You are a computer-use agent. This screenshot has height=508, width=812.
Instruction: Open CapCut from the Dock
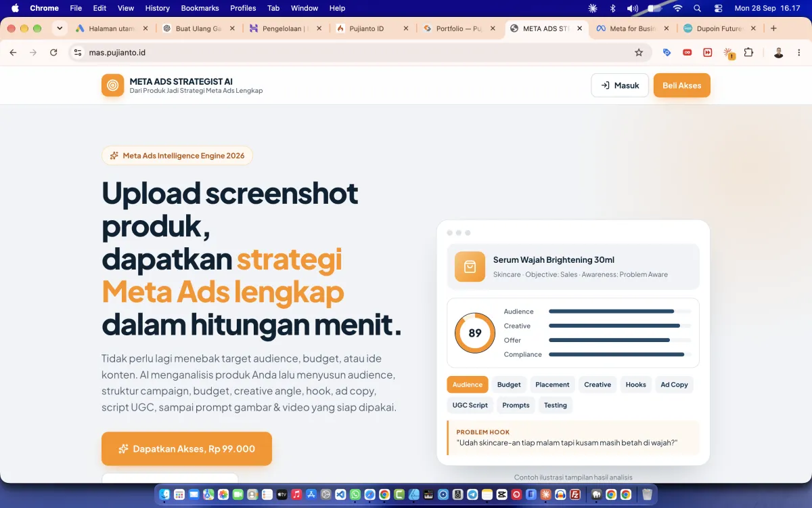tap(502, 494)
